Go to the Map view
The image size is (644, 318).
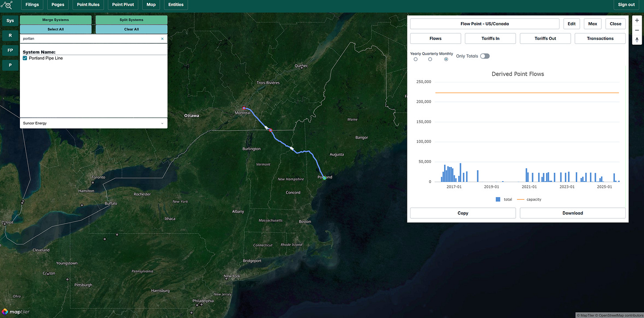(x=151, y=5)
